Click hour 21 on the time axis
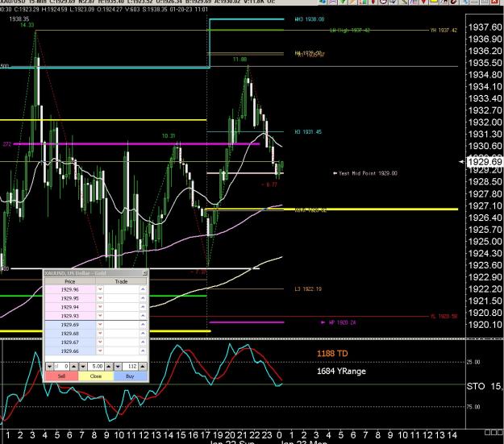Image resolution: width=504 pixels, height=444 pixels. pos(242,435)
